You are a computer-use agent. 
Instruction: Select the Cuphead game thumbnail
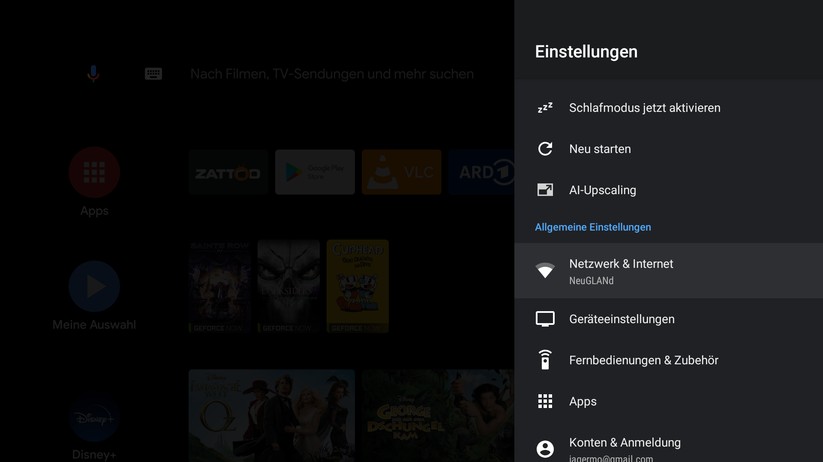pyautogui.click(x=358, y=286)
